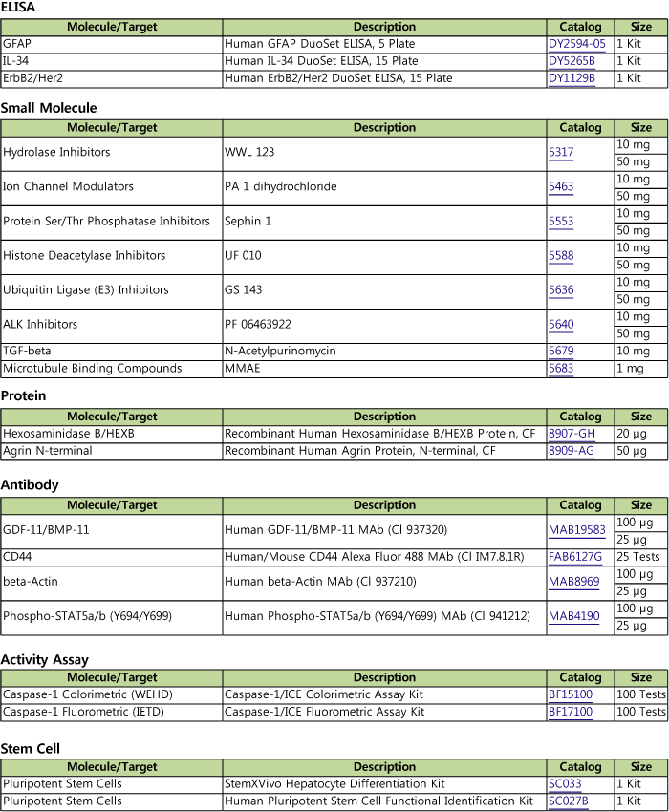The width and height of the screenshot is (669, 812).
Task: Click Microtubule Binding Compounds cell
Action: pyautogui.click(x=112, y=368)
